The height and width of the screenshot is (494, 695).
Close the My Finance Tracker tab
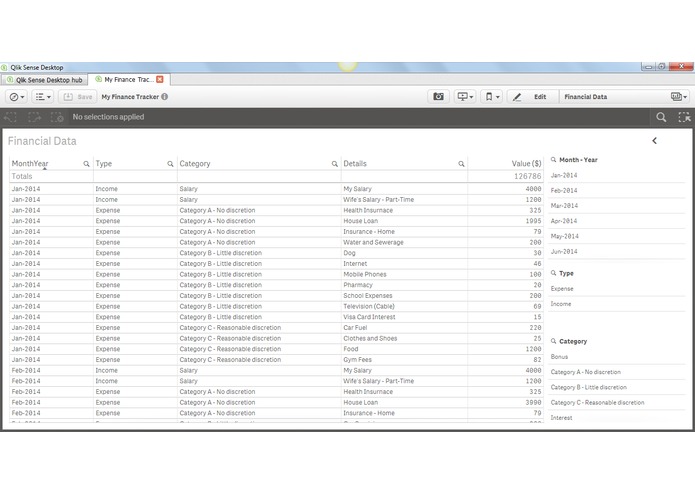(160, 79)
